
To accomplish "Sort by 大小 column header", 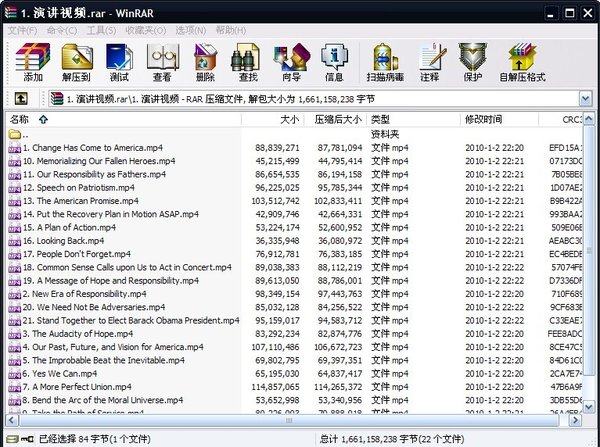I will (x=272, y=119).
